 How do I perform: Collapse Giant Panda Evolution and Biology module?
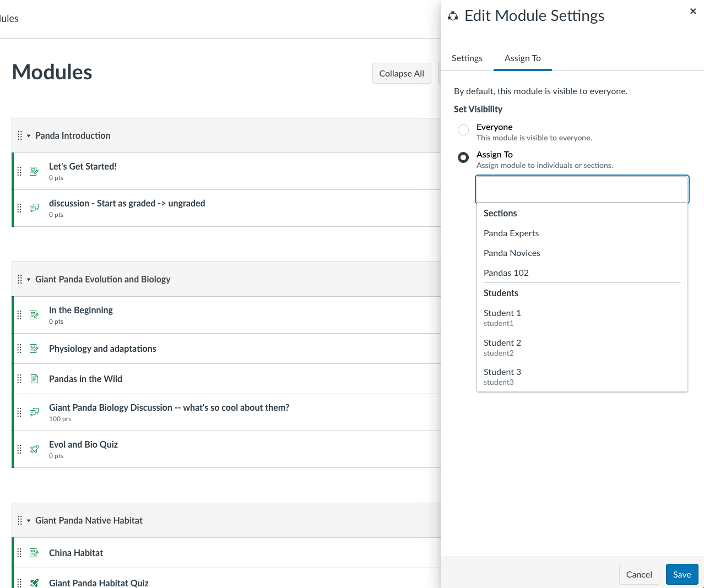29,280
